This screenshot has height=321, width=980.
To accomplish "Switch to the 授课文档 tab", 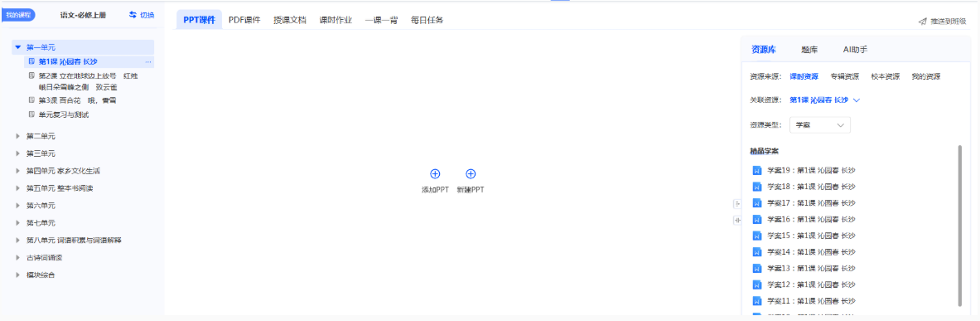I will click(x=289, y=20).
